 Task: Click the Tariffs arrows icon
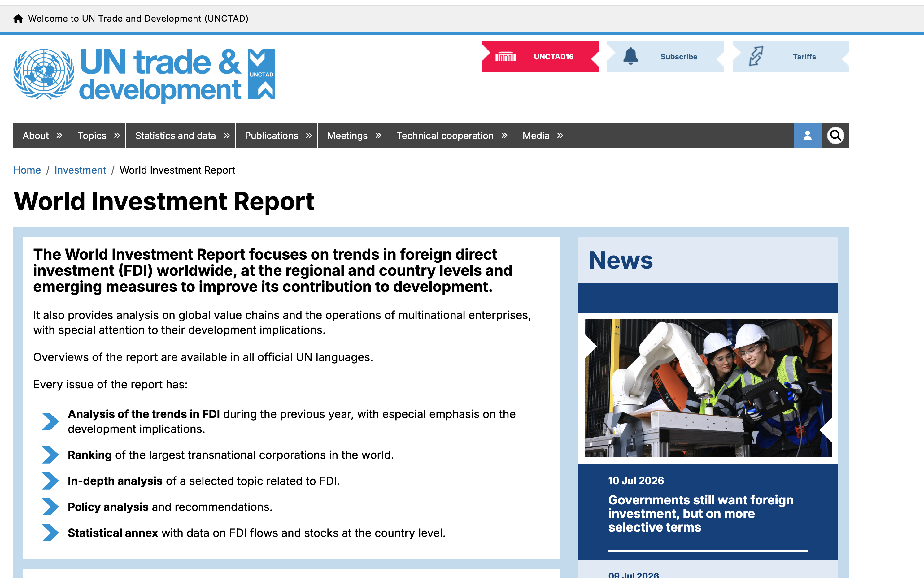[756, 56]
